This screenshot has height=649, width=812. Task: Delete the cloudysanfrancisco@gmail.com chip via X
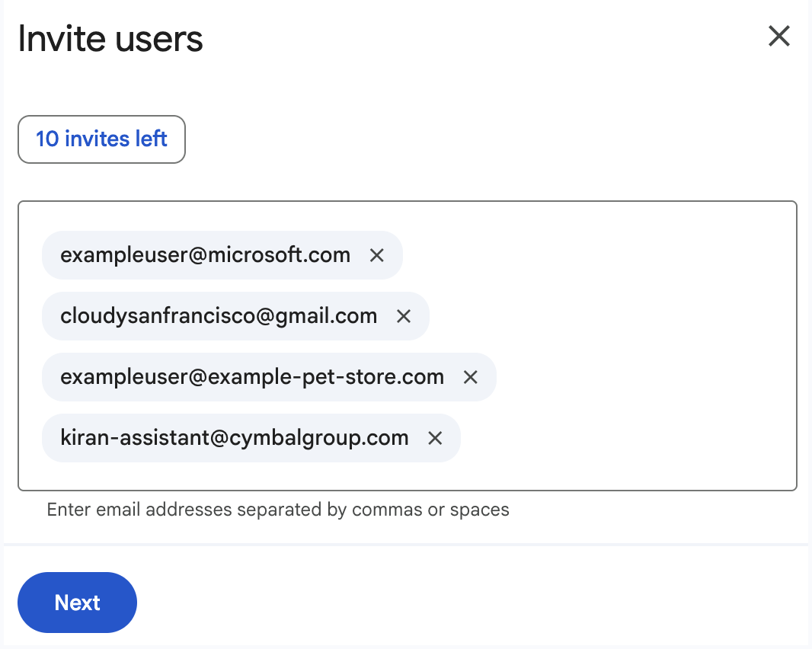click(x=404, y=316)
